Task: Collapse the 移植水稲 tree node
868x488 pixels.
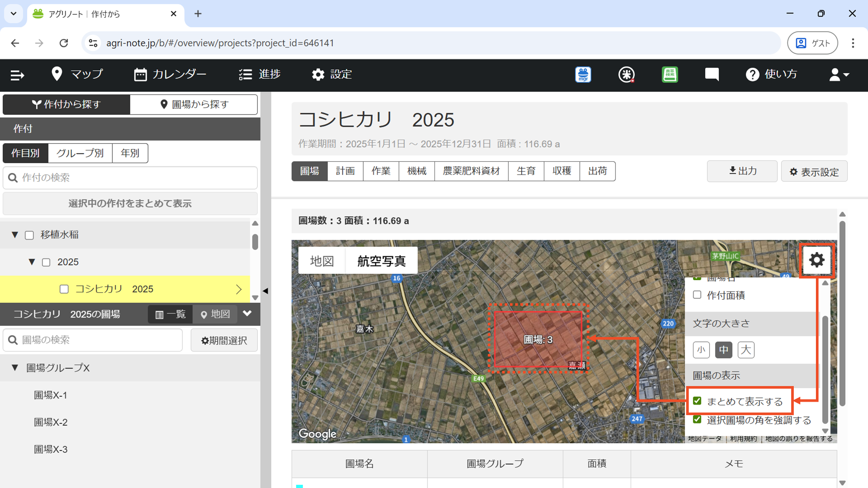Action: point(15,235)
